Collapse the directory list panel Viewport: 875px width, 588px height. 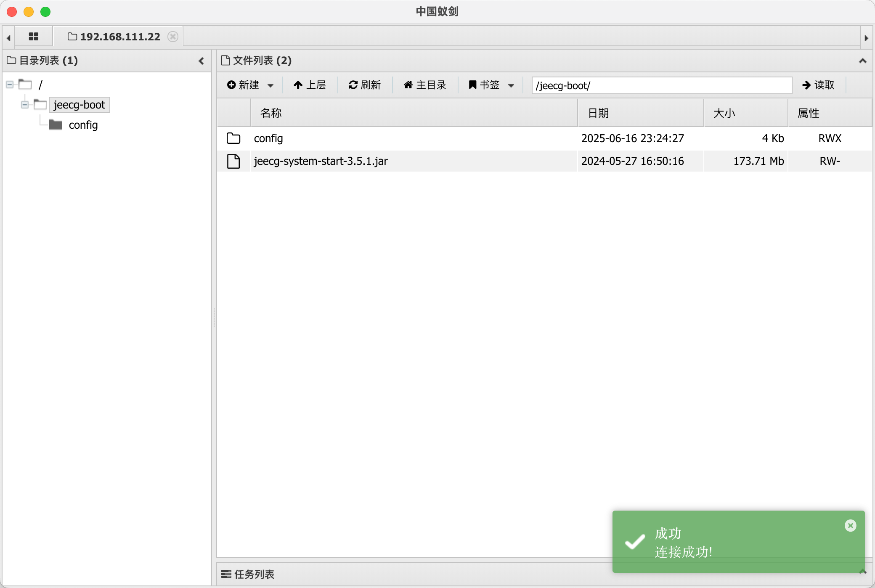202,61
